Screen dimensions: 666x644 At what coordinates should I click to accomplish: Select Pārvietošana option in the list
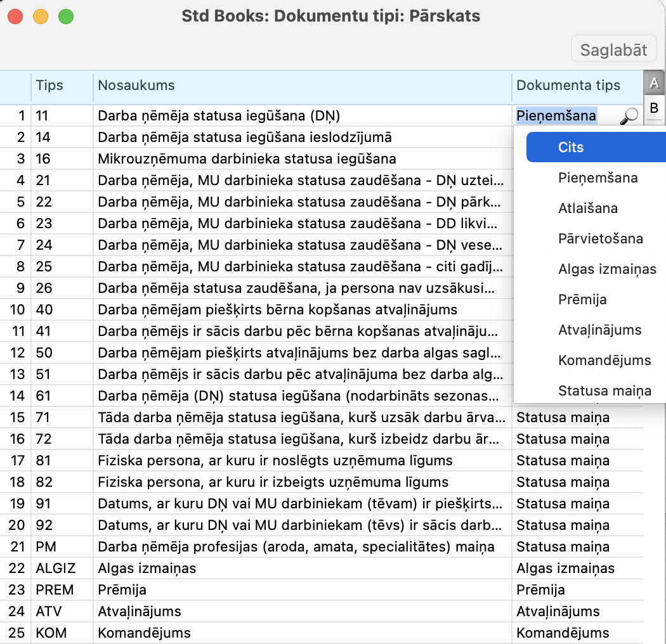(x=600, y=239)
